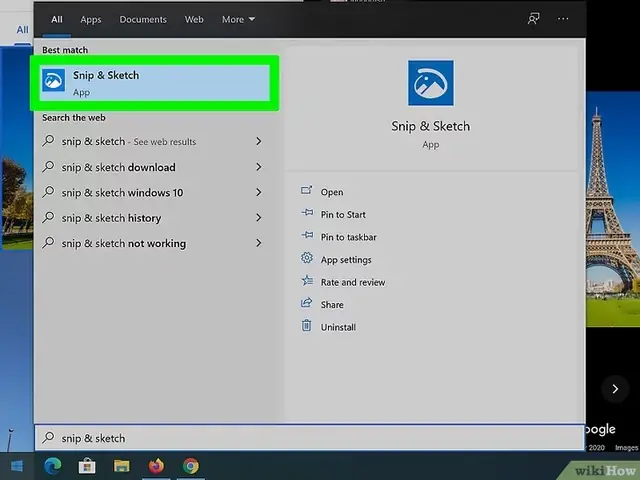Screen dimensions: 640x480
Task: Switch to the All tab
Action: pyautogui.click(x=57, y=19)
